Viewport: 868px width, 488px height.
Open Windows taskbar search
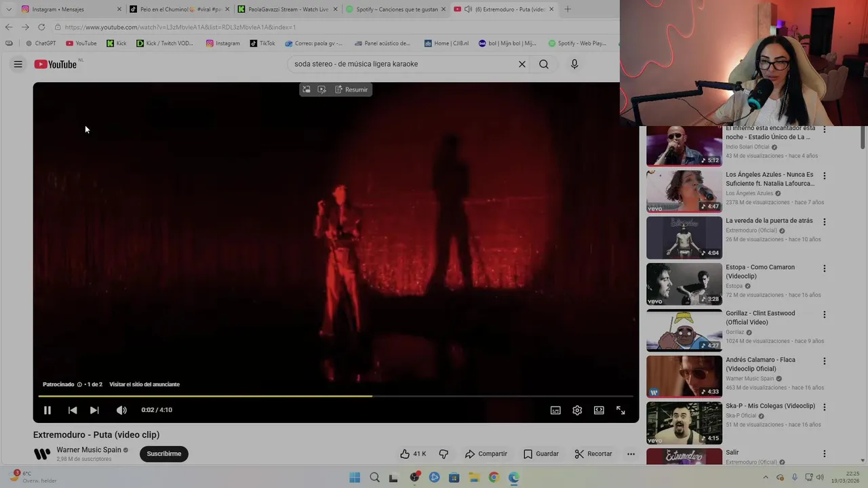click(x=374, y=478)
